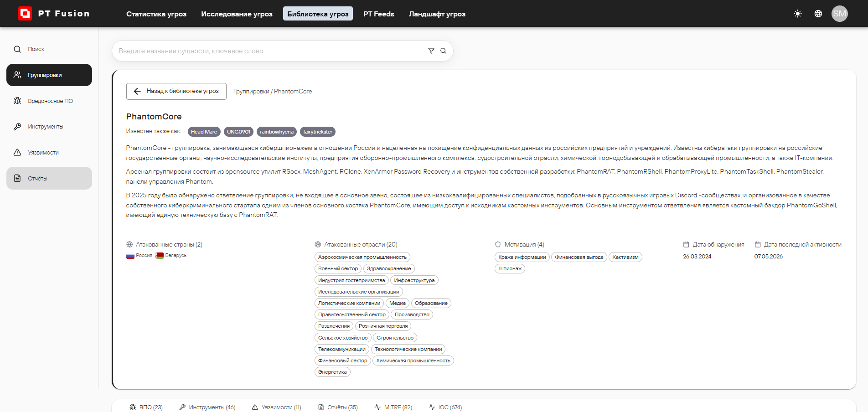The height and width of the screenshot is (412, 868).
Task: Select the Розничная торговля tag
Action: [x=383, y=326]
